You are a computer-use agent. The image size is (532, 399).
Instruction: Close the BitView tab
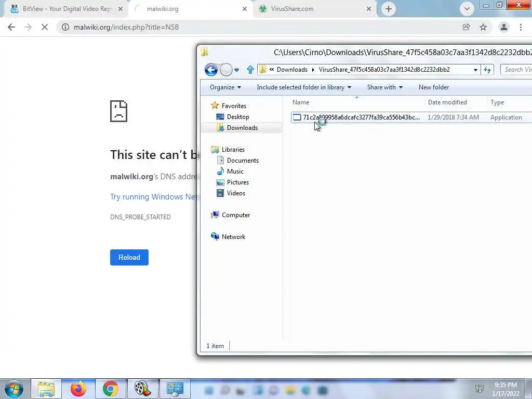120,9
